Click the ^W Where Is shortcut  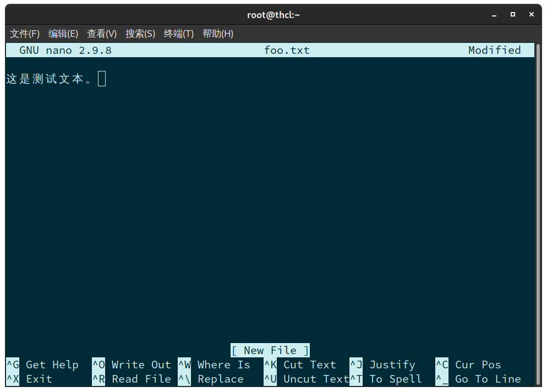coord(215,365)
